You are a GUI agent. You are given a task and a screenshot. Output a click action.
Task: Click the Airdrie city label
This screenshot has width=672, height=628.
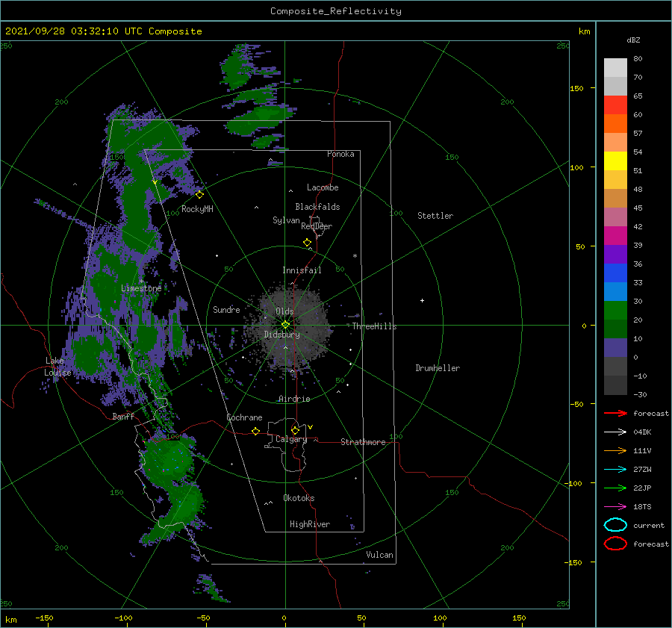coord(294,399)
